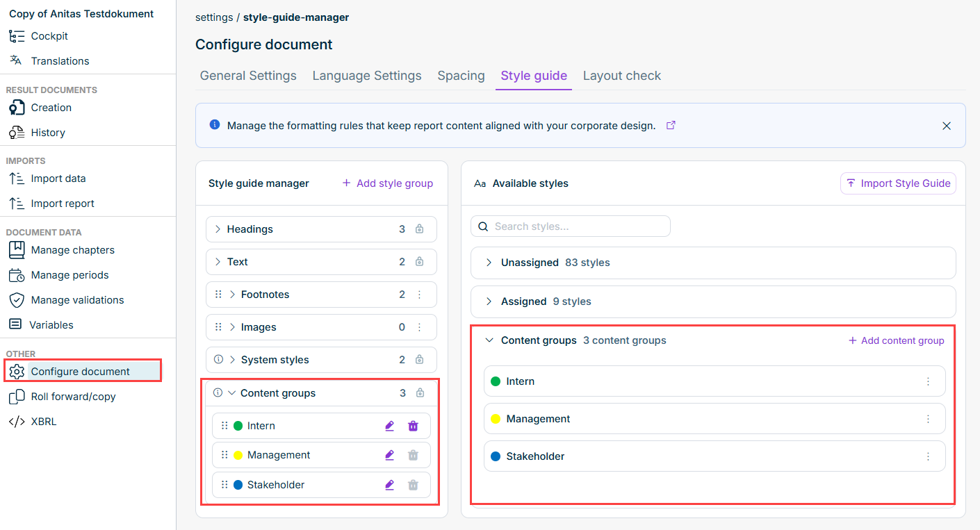Open the Footnotes three-dot menu
The height and width of the screenshot is (530, 980).
click(x=419, y=295)
